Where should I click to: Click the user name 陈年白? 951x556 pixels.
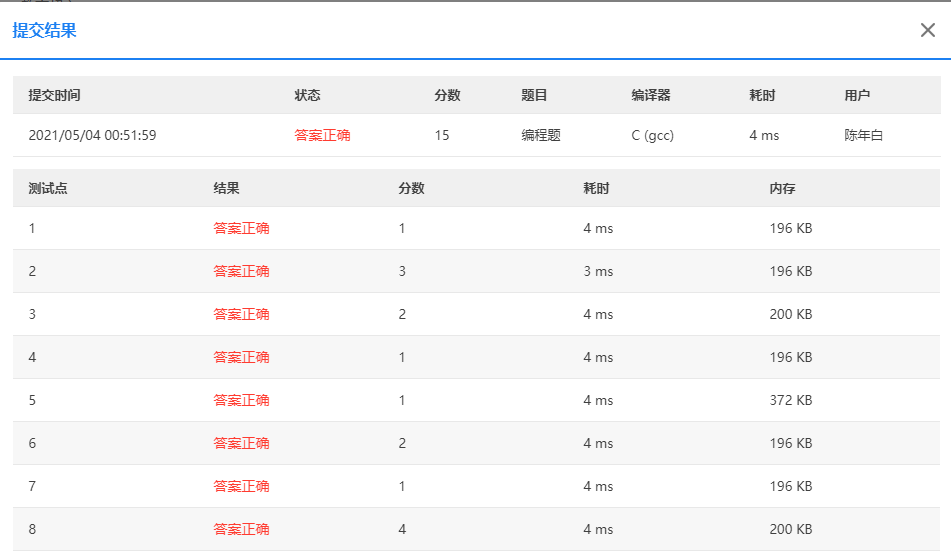tap(864, 135)
